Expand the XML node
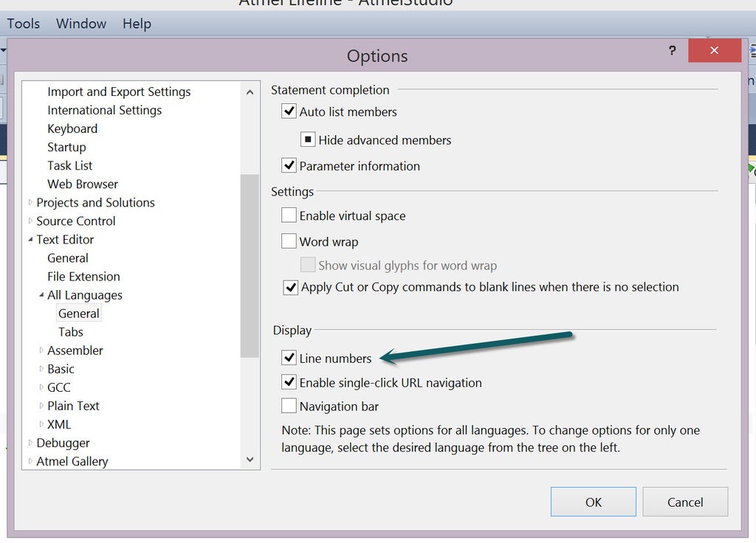 coord(41,424)
